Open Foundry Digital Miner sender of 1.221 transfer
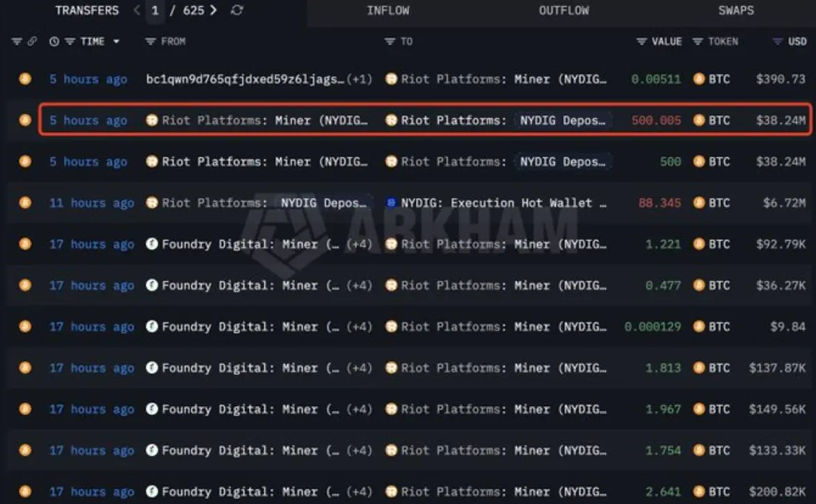The height and width of the screenshot is (504, 816). coord(250,244)
